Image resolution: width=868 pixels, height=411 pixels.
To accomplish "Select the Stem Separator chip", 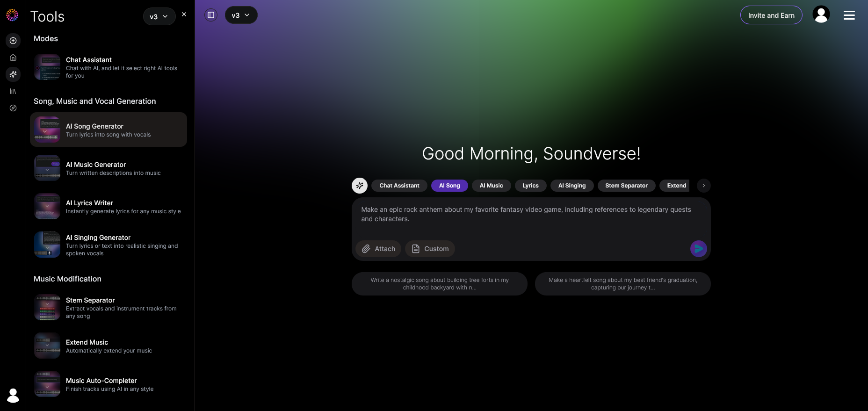I will [627, 186].
